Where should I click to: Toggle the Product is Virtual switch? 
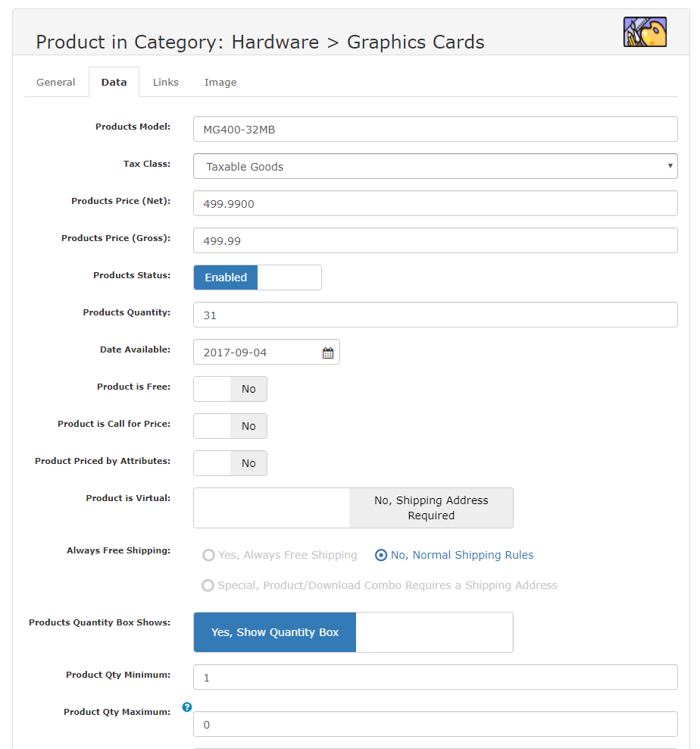353,508
